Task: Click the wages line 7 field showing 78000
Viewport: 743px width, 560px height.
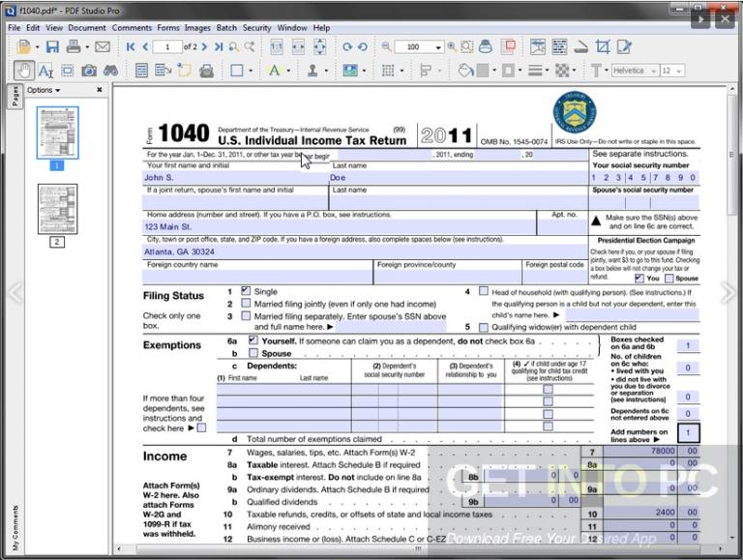Action: click(640, 451)
